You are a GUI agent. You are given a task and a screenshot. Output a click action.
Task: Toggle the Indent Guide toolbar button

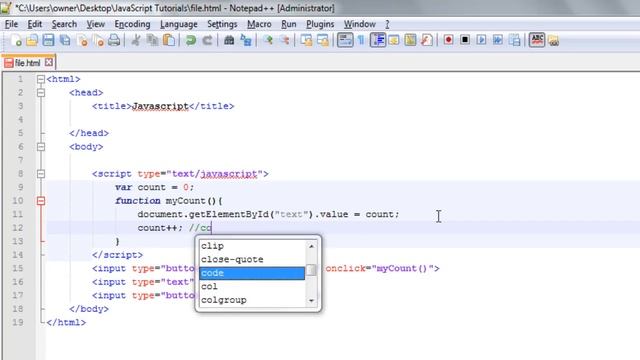click(378, 40)
